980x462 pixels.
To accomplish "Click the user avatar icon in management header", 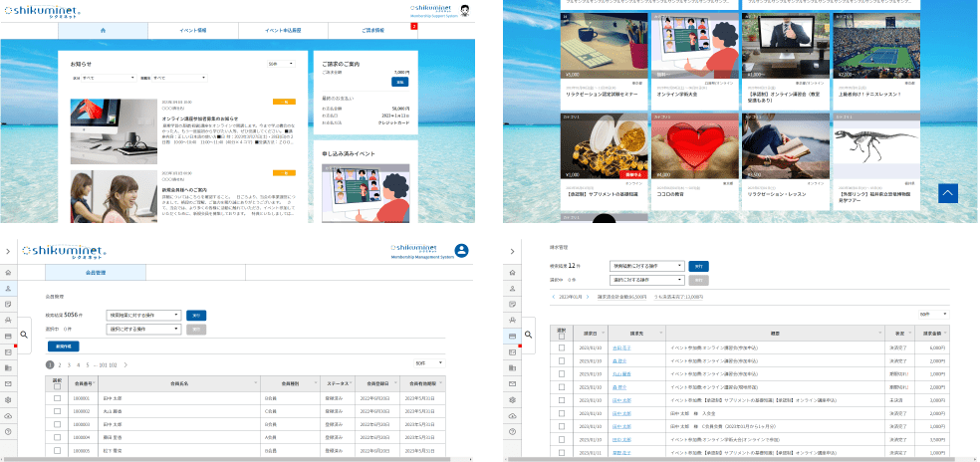I will (461, 251).
